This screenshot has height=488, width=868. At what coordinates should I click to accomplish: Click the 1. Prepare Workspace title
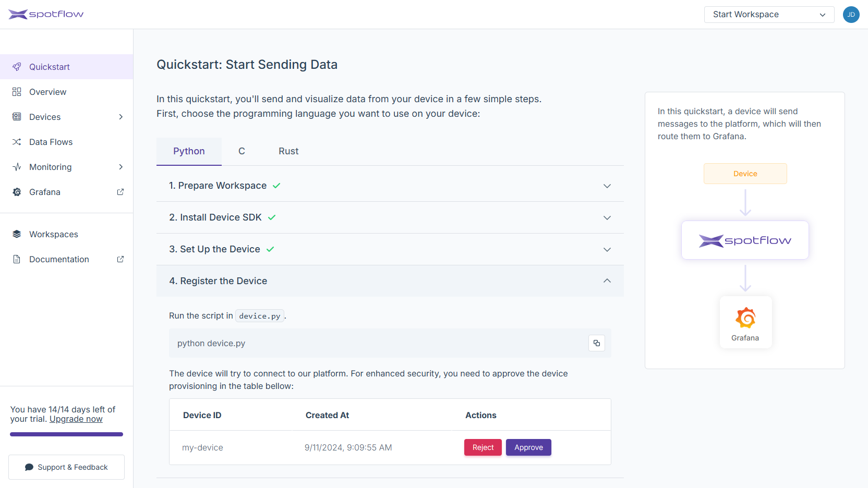tap(218, 186)
